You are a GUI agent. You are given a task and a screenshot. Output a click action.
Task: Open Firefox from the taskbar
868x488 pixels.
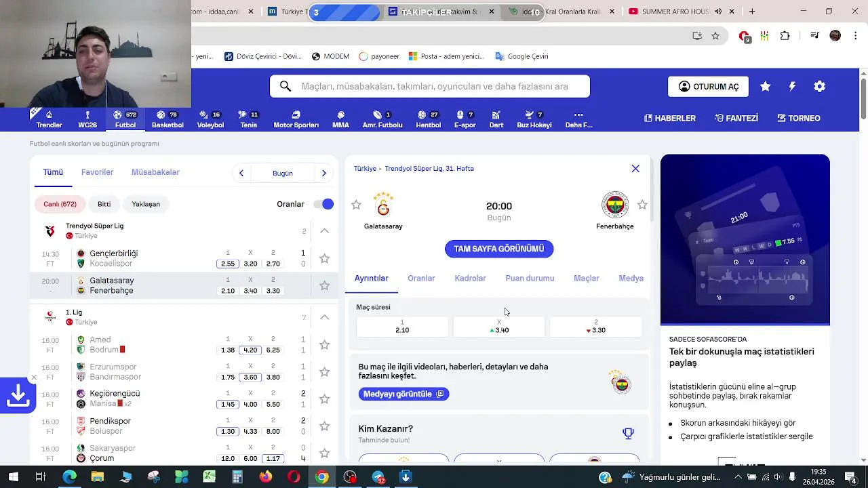265,477
